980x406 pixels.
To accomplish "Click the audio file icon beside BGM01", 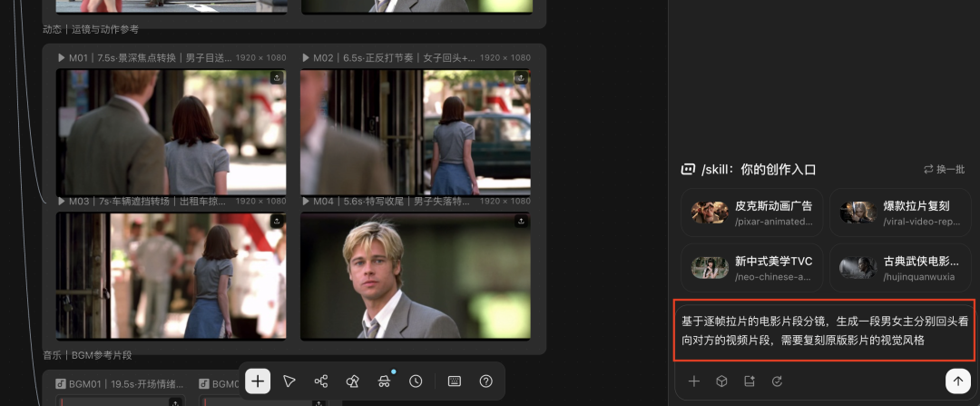I will pyautogui.click(x=61, y=383).
